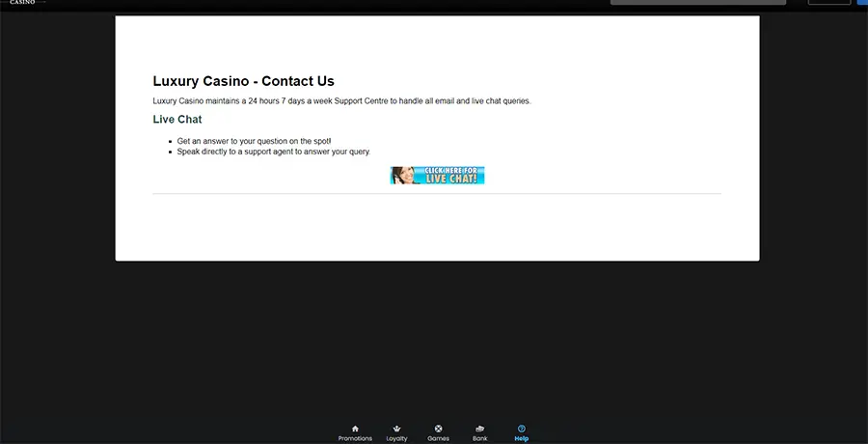Open the Bank tab with the card icon
868x444 pixels.
point(480,433)
